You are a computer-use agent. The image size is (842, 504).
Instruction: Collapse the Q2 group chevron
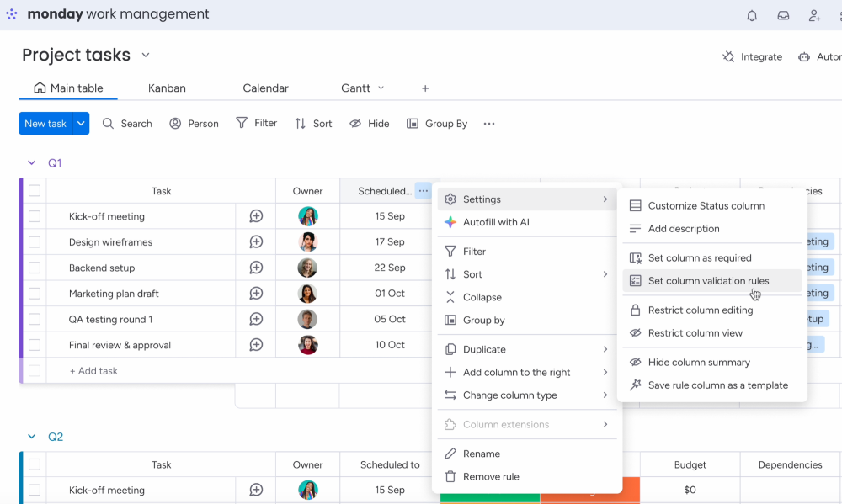click(x=32, y=437)
